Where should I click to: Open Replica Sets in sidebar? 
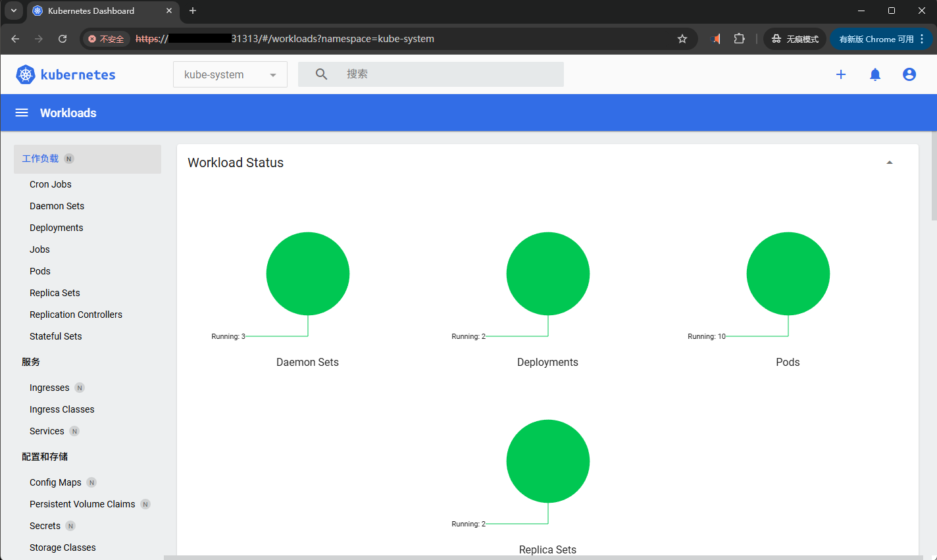[x=55, y=293]
